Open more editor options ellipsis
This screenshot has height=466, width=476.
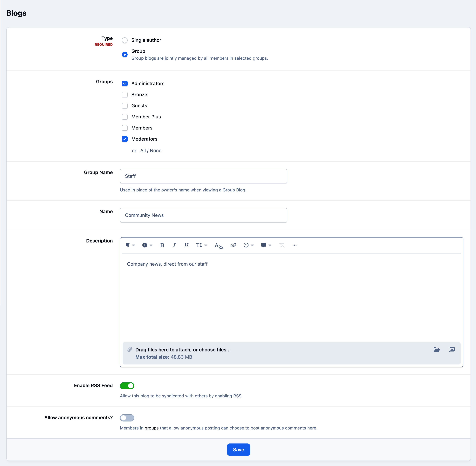(x=294, y=245)
